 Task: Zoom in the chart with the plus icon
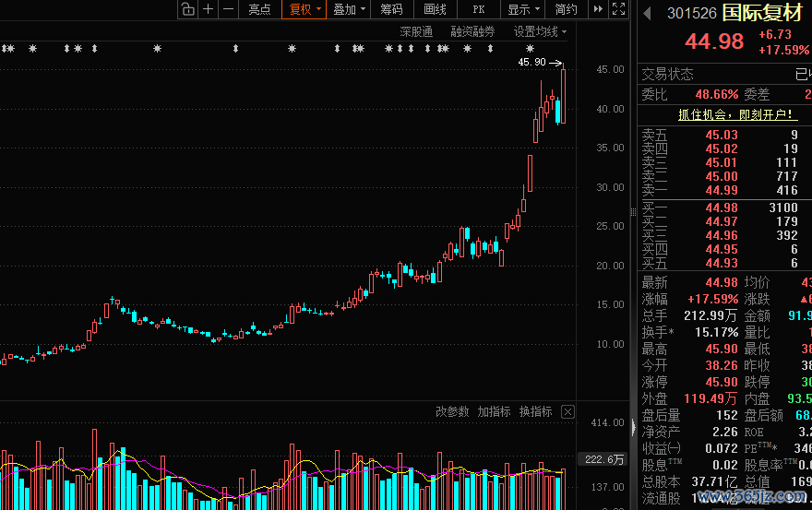tap(209, 9)
